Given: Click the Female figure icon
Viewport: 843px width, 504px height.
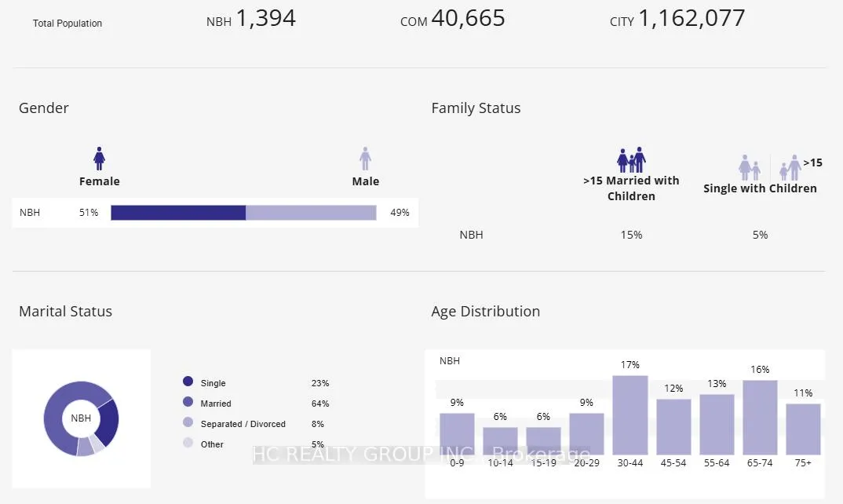Looking at the screenshot, I should (99, 158).
